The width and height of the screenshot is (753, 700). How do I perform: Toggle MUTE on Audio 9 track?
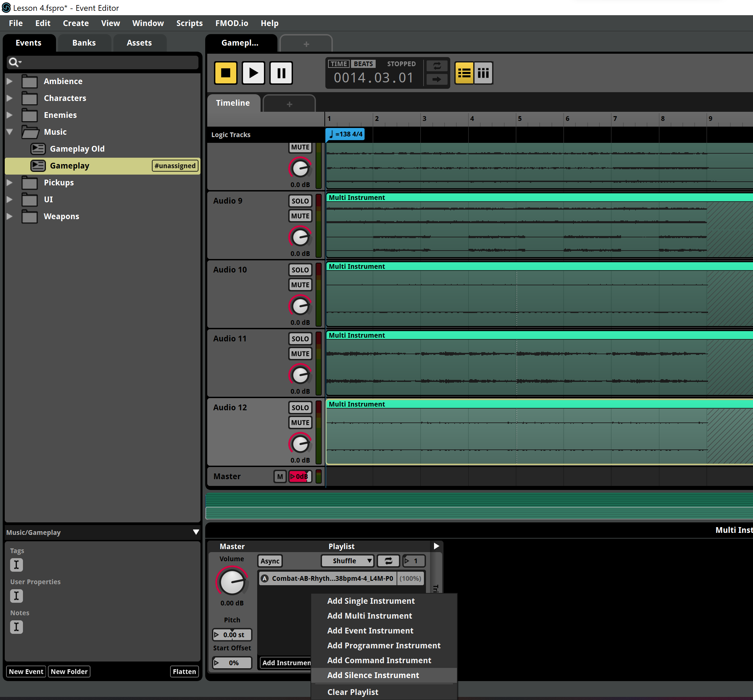(x=300, y=216)
